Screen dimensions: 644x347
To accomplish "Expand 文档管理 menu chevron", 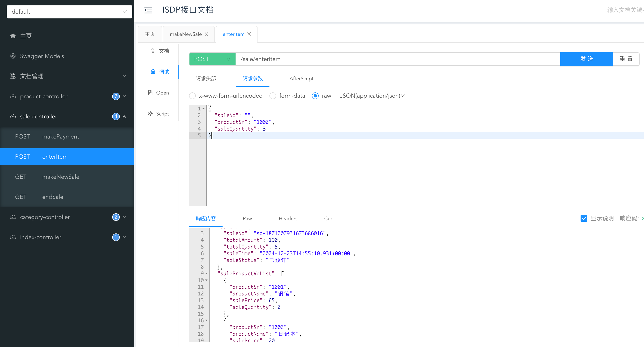I will 124,76.
